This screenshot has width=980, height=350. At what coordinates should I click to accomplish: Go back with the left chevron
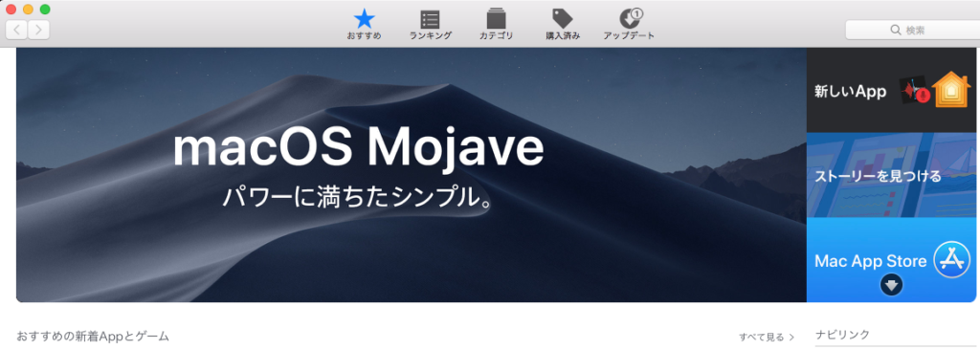point(17,30)
